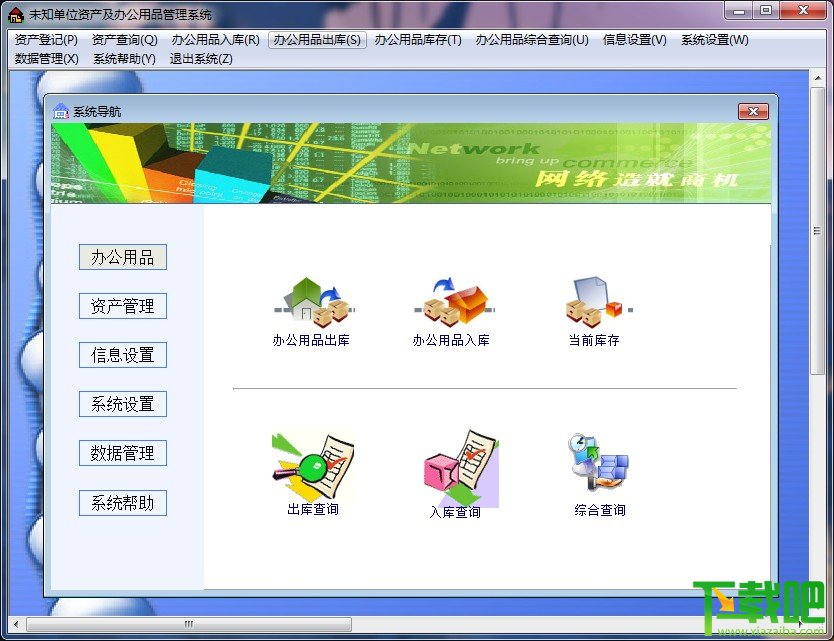This screenshot has height=641, width=834.
Task: Click the 办公用品出库 label text
Action: click(x=311, y=340)
